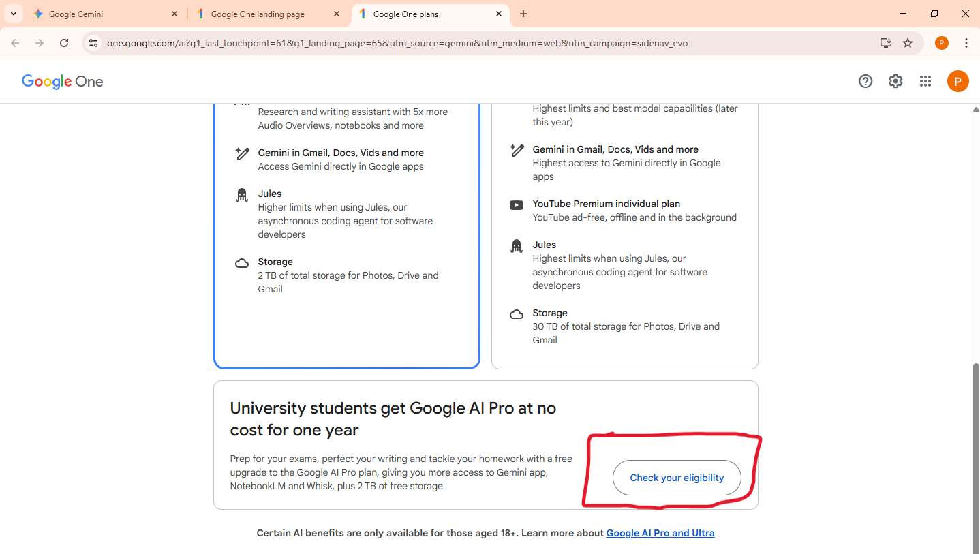The image size is (980, 554).
Task: Click the Ultra plan Storage cloud icon
Action: (x=517, y=314)
